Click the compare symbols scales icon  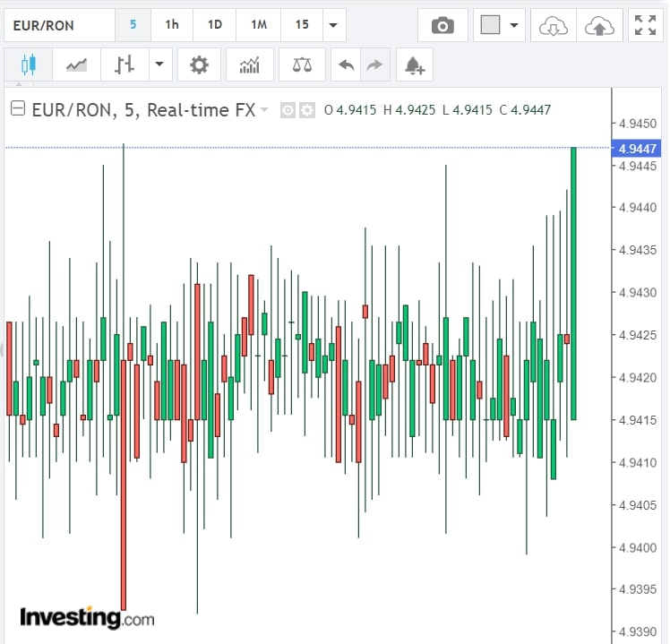302,64
